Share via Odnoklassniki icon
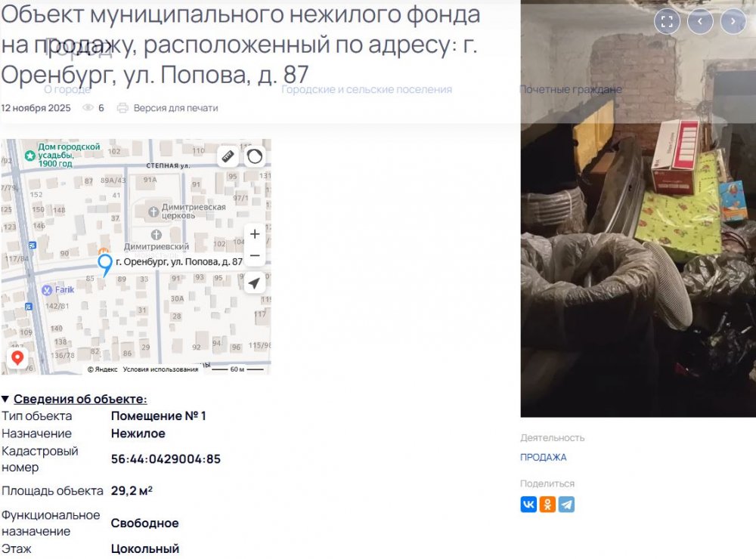 (547, 505)
